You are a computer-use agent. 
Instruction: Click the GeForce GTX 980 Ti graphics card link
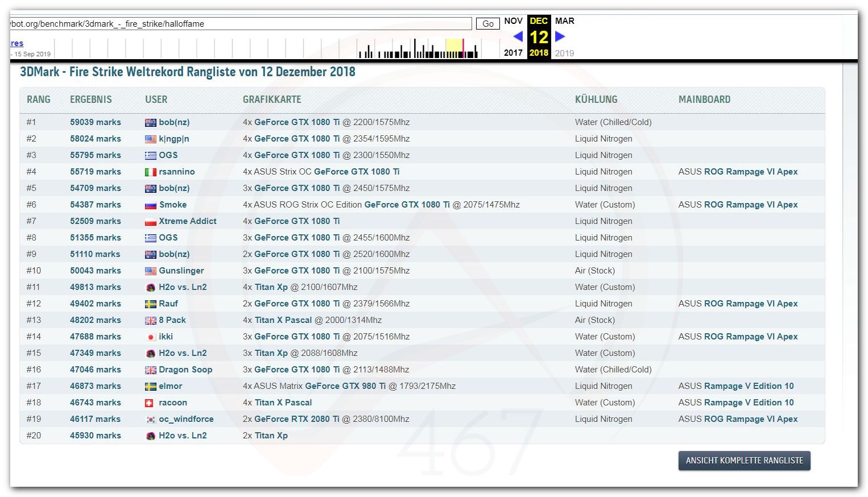click(345, 386)
